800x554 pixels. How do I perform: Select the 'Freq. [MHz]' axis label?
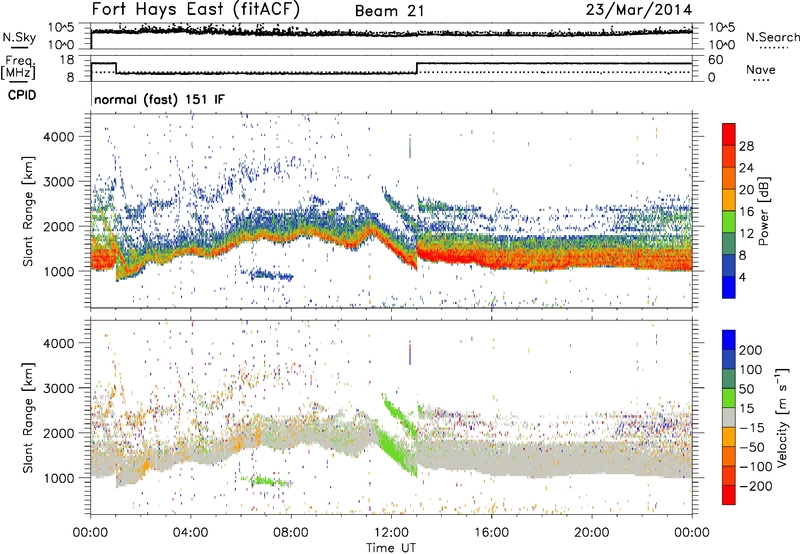[x=18, y=68]
